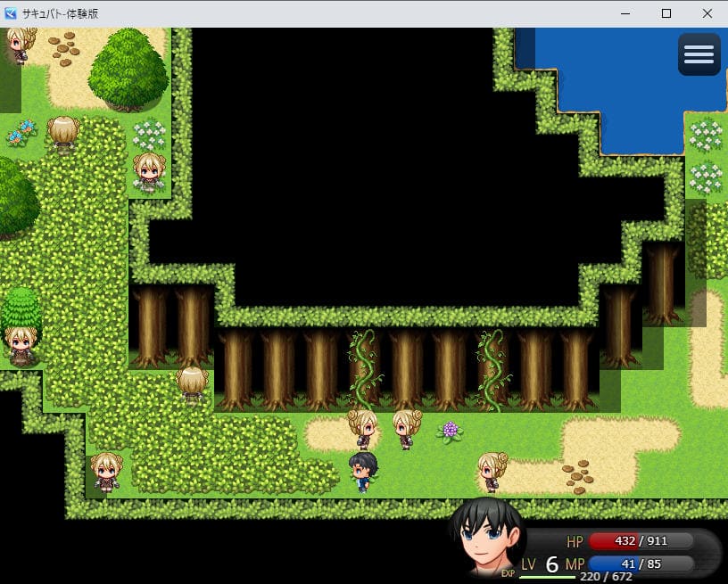The height and width of the screenshot is (584, 728).
Task: Click the EXP progress bar 220 / 672
Action: coord(548,577)
